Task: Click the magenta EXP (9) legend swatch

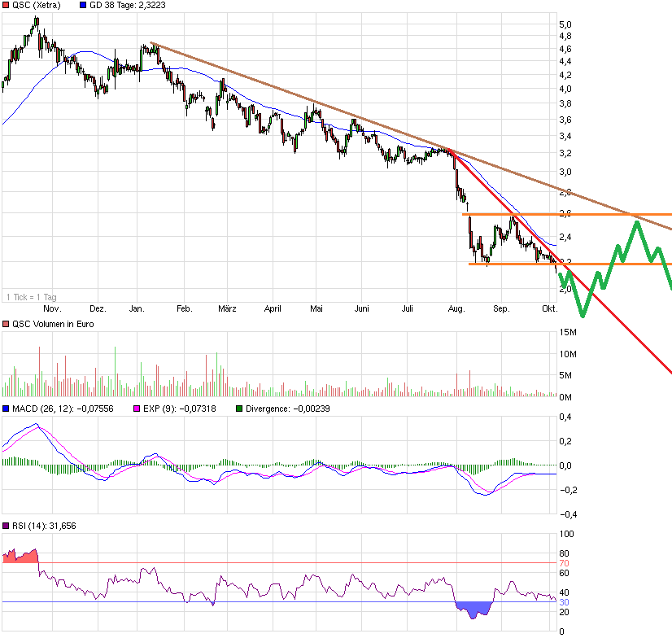Action: (137, 409)
